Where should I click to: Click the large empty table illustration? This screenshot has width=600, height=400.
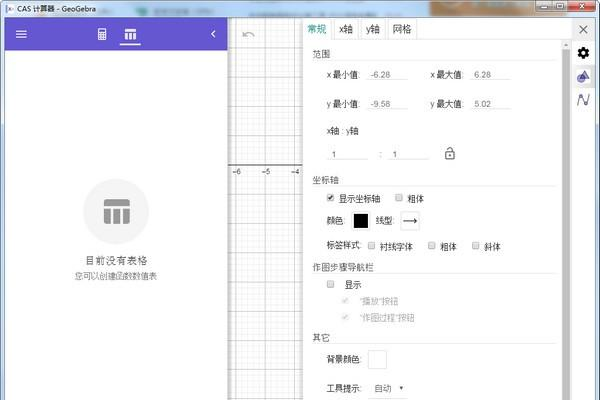point(116,211)
